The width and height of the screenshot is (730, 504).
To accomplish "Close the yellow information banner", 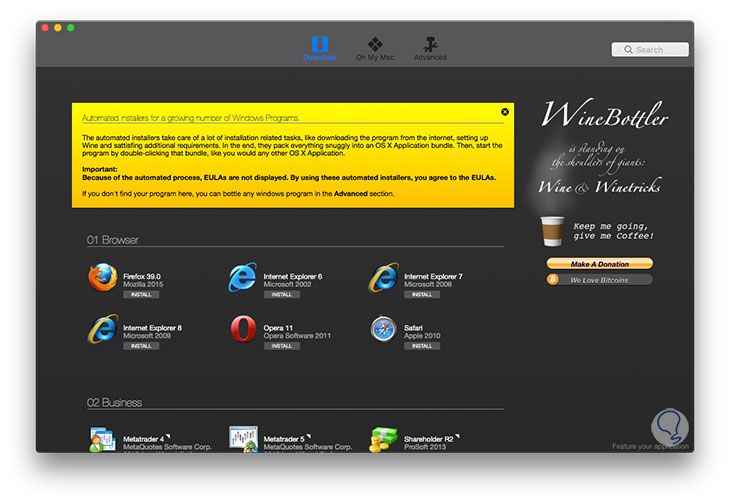I will pos(505,112).
